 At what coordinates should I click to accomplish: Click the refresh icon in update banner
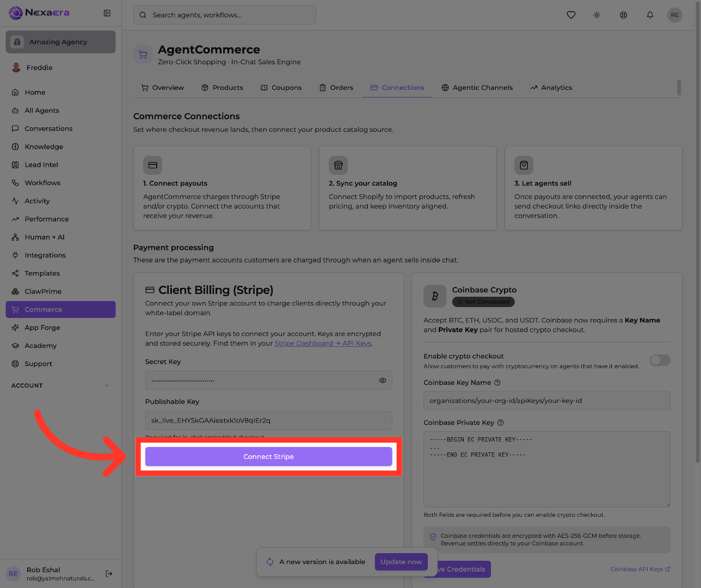270,562
